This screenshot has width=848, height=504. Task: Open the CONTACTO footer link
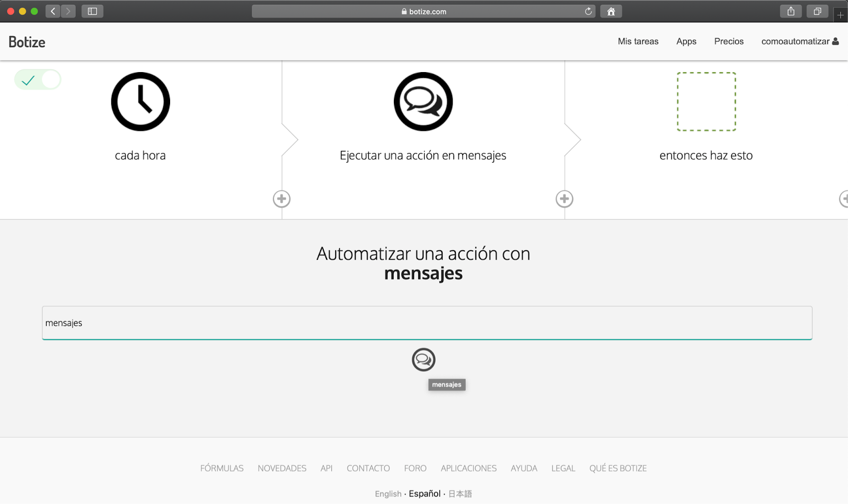click(x=368, y=468)
